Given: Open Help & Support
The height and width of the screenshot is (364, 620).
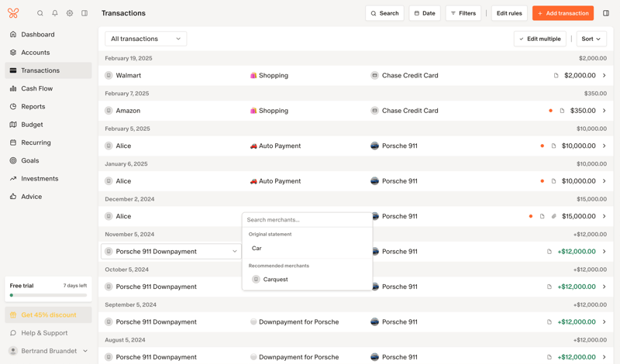Looking at the screenshot, I should [x=48, y=333].
